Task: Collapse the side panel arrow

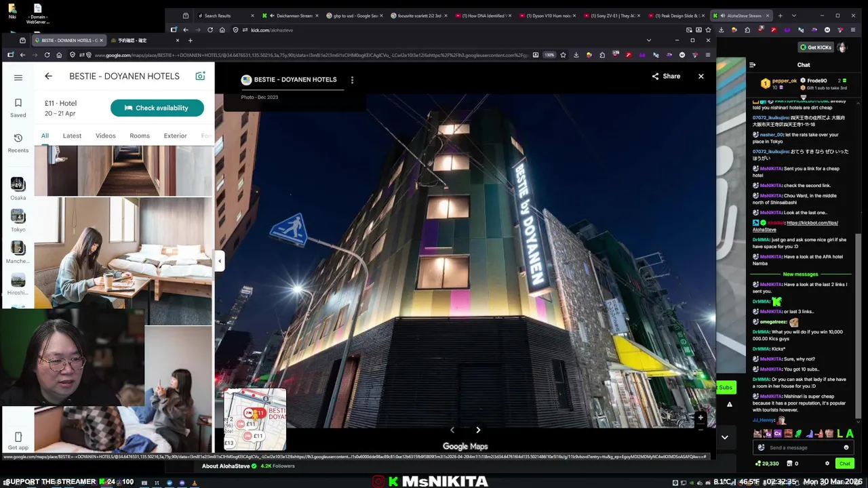Action: (219, 261)
